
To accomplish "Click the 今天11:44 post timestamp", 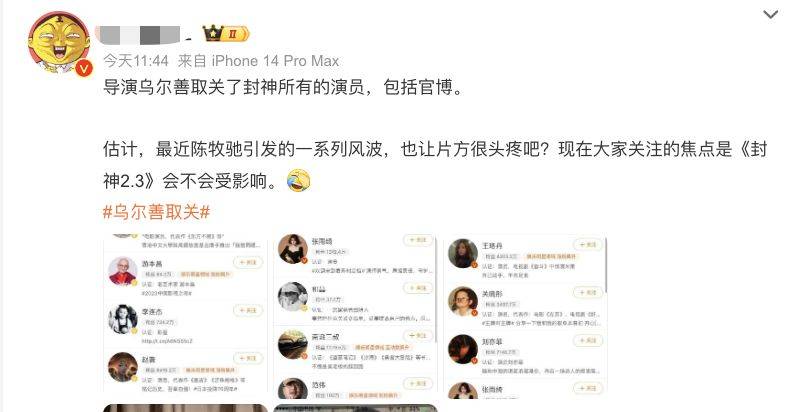I will (136, 61).
